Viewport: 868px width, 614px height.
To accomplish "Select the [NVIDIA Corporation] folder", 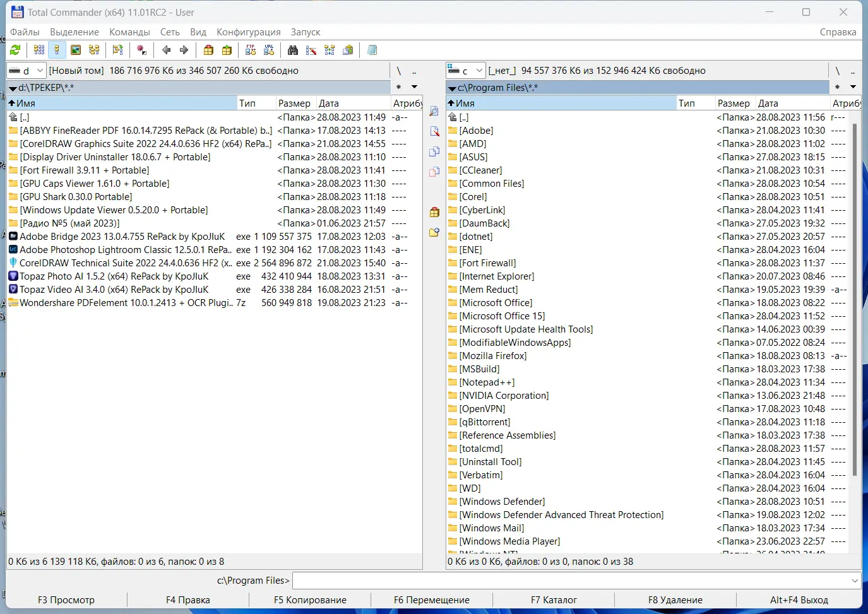I will (x=649, y=396).
